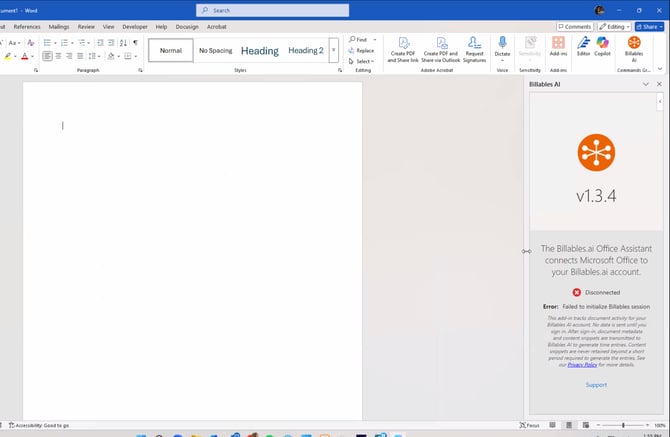
Task: Open the Copilot icon in ribbon
Action: [x=603, y=46]
